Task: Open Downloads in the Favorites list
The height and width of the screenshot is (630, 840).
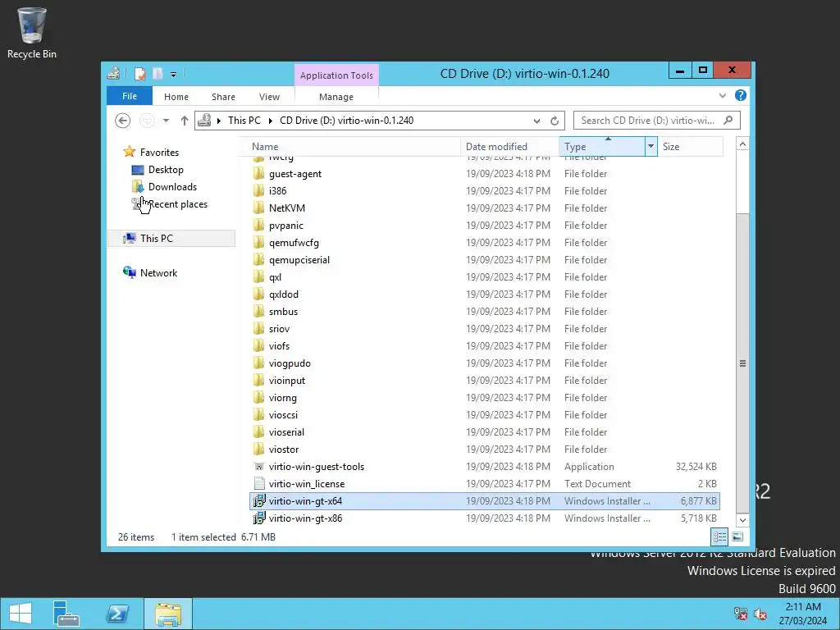Action: [172, 187]
